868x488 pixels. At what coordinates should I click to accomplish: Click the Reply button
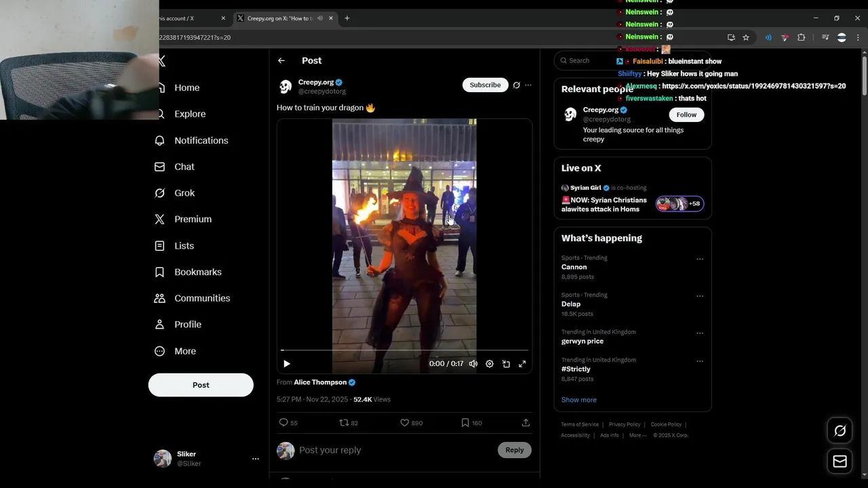pyautogui.click(x=515, y=450)
